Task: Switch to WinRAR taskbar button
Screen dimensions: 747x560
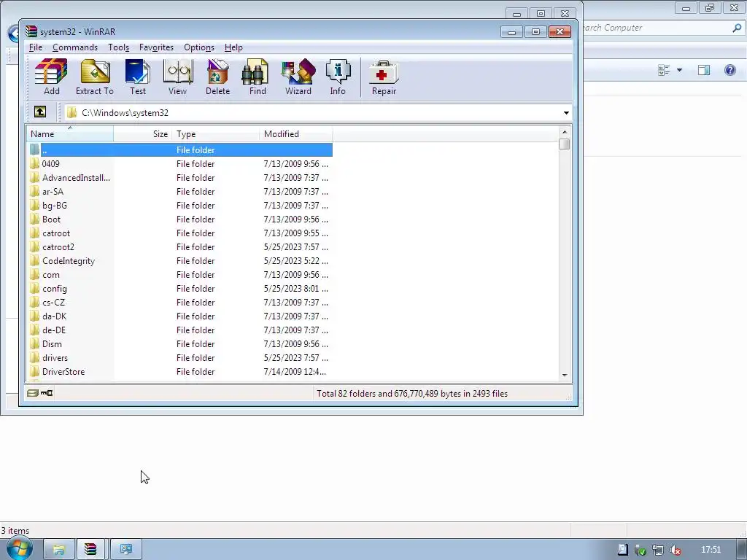Action: [x=90, y=550]
